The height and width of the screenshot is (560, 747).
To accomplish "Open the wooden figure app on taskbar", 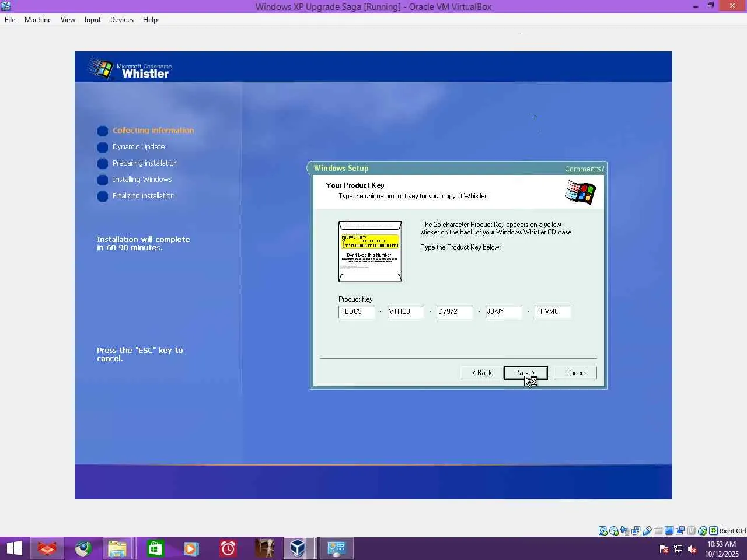I will click(x=264, y=548).
